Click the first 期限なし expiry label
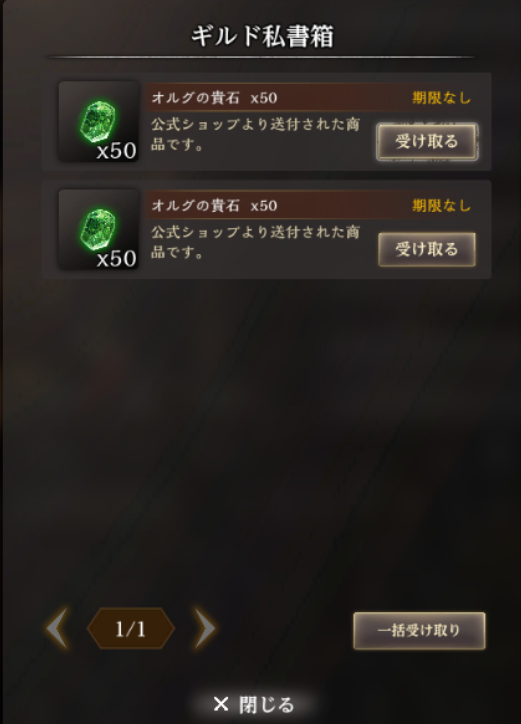Screen dimensions: 521x724 point(442,98)
